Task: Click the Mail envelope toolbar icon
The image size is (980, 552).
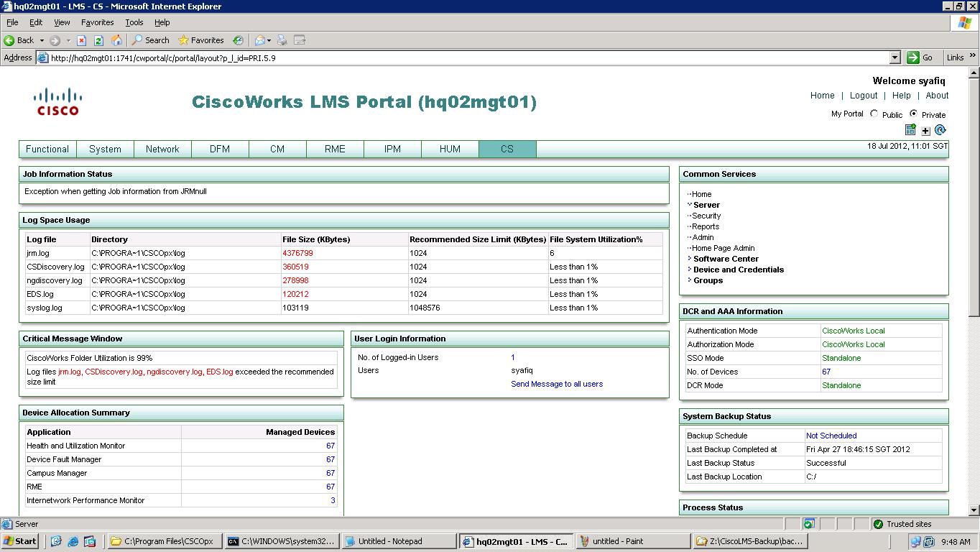Action: click(x=259, y=40)
